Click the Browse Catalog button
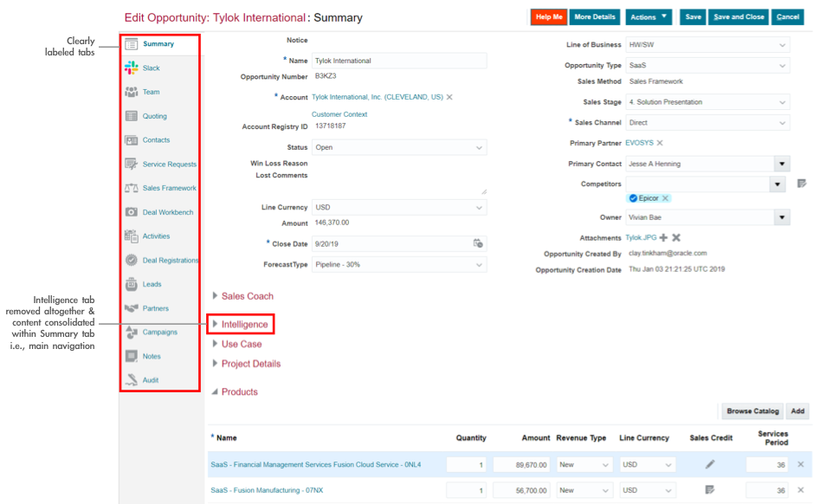Viewport: 827px width, 504px height. click(753, 410)
